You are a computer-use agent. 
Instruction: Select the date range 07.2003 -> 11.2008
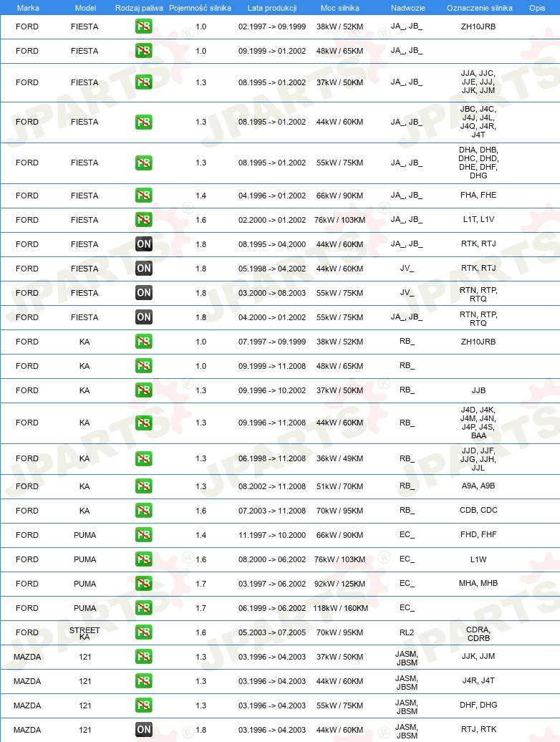coord(272,511)
